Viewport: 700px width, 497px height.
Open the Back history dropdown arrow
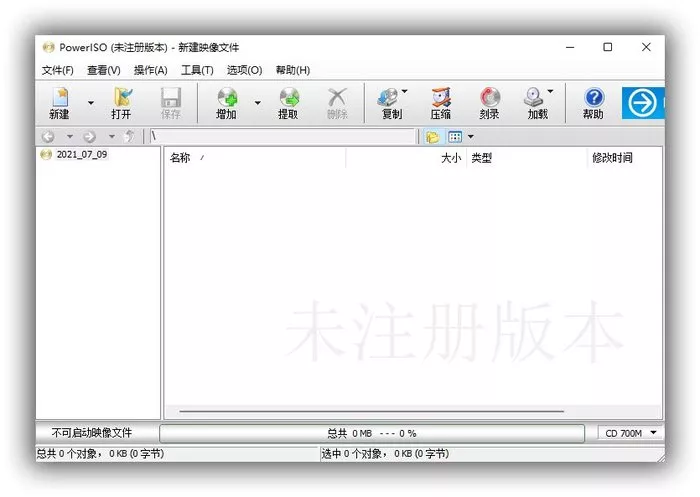click(70, 136)
